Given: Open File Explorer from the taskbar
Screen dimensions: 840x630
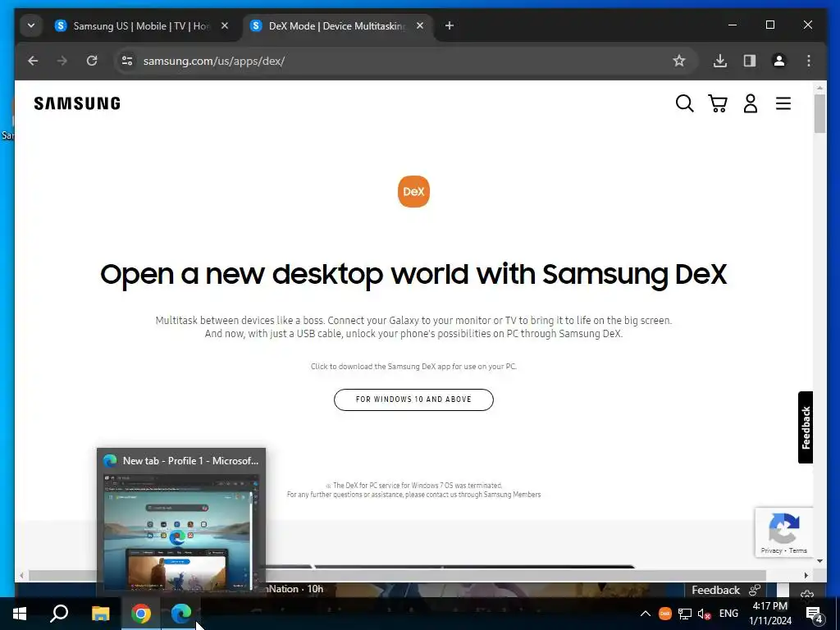Looking at the screenshot, I should coord(100,614).
